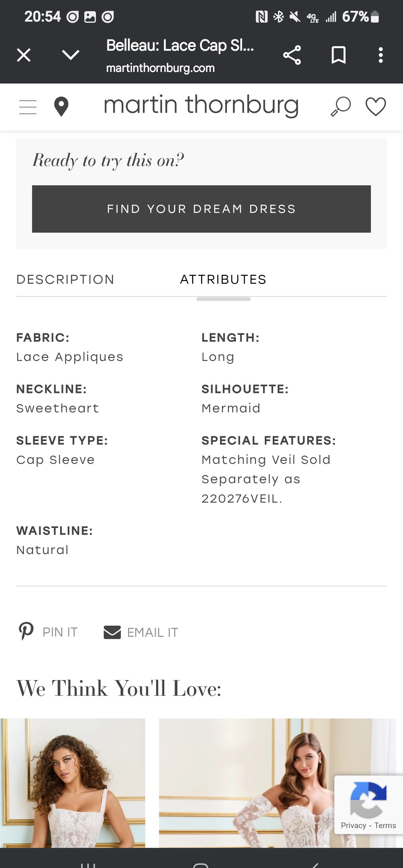Open site search magnifier icon
The width and height of the screenshot is (403, 868).
[341, 107]
